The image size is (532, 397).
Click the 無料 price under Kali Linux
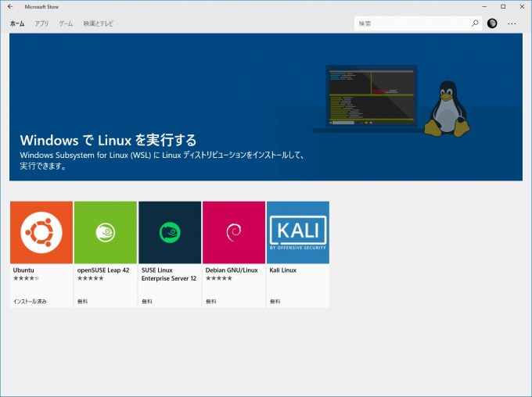[x=275, y=301]
